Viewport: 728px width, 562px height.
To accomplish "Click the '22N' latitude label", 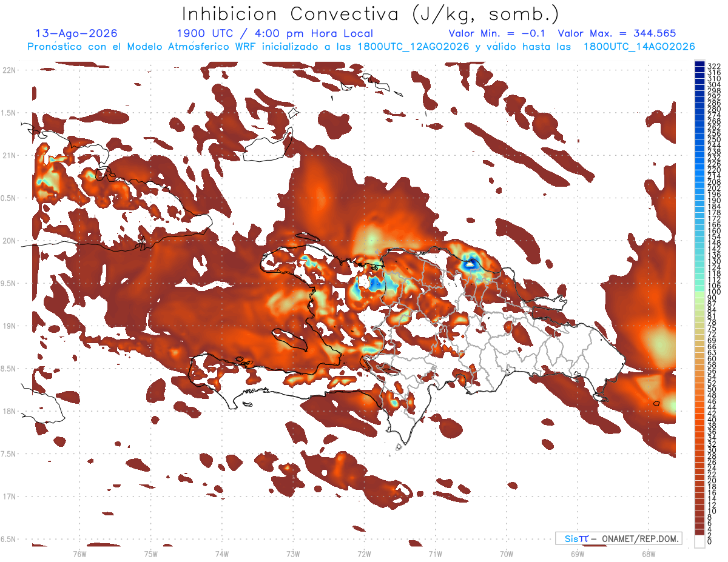I will coord(10,70).
